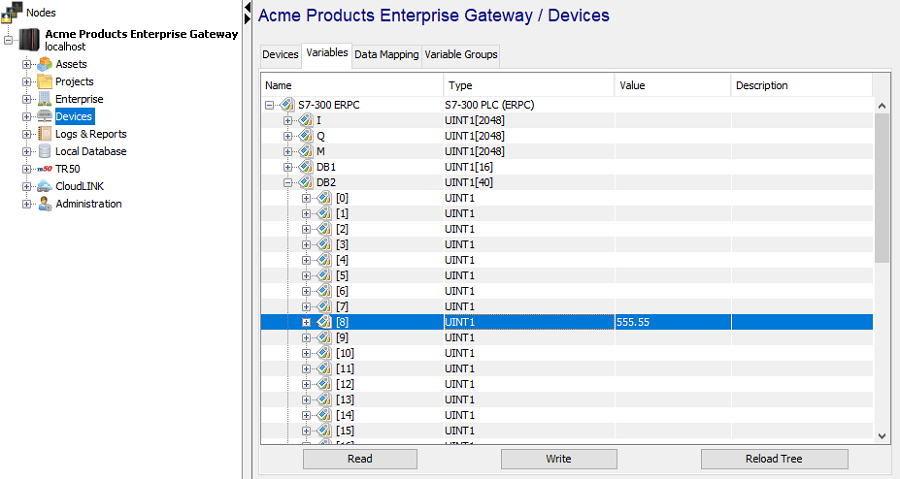Sort by the Type column header

[529, 85]
